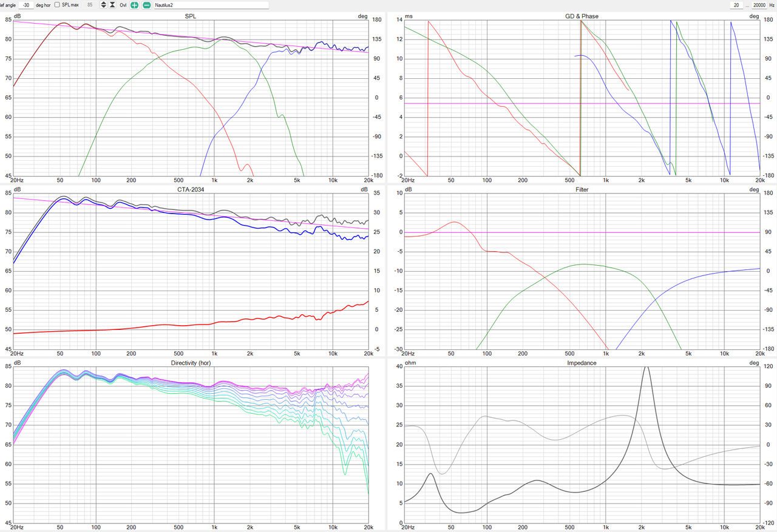Click the GD & Phase chart title

click(x=582, y=16)
